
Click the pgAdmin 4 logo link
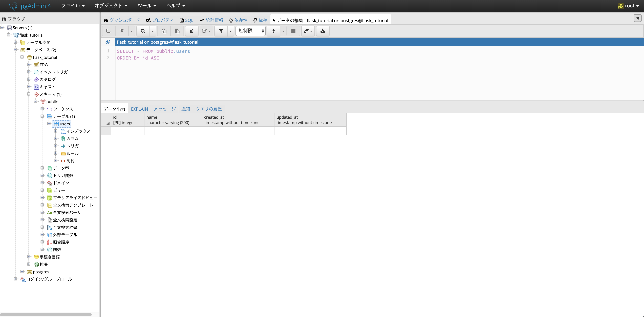30,6
